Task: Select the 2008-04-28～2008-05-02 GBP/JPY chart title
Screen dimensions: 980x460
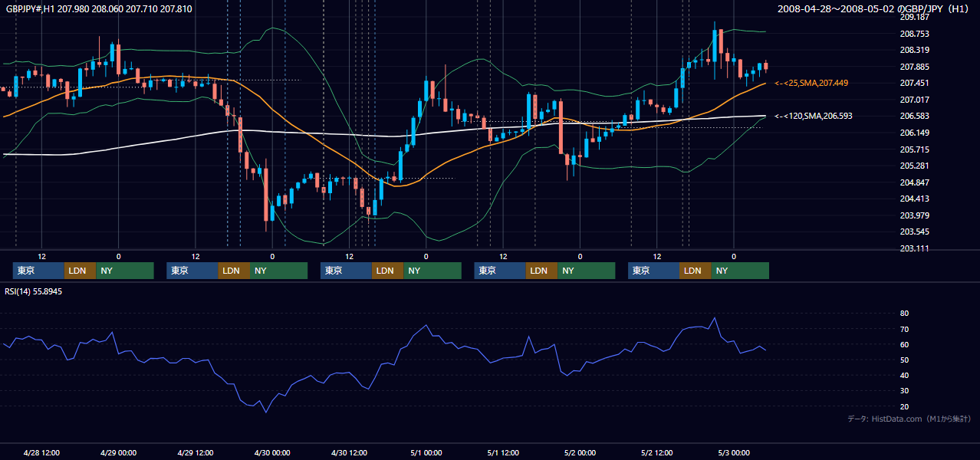Action: 875,8
